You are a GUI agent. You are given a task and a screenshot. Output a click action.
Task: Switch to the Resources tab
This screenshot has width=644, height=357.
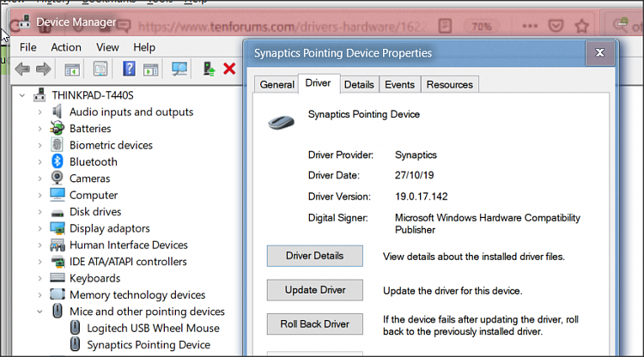click(450, 85)
